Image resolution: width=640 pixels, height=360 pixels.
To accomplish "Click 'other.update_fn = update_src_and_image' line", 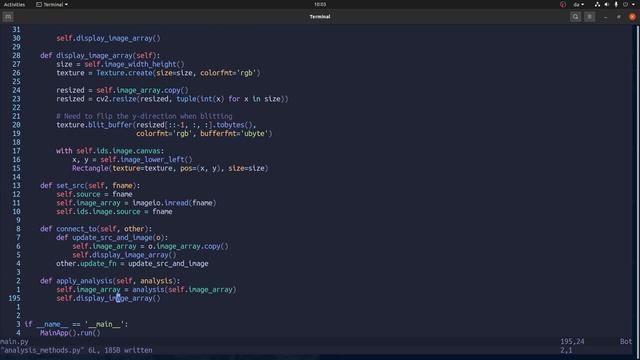I will click(132, 264).
